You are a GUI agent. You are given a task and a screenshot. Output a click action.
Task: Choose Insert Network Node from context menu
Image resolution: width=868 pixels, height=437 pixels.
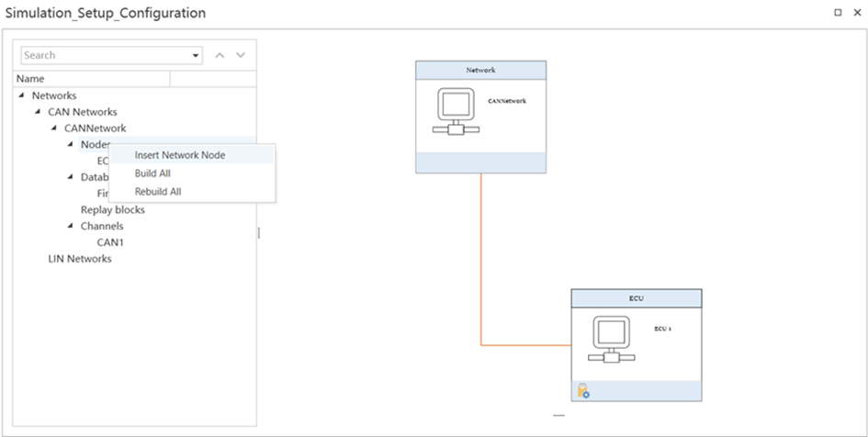tap(180, 155)
